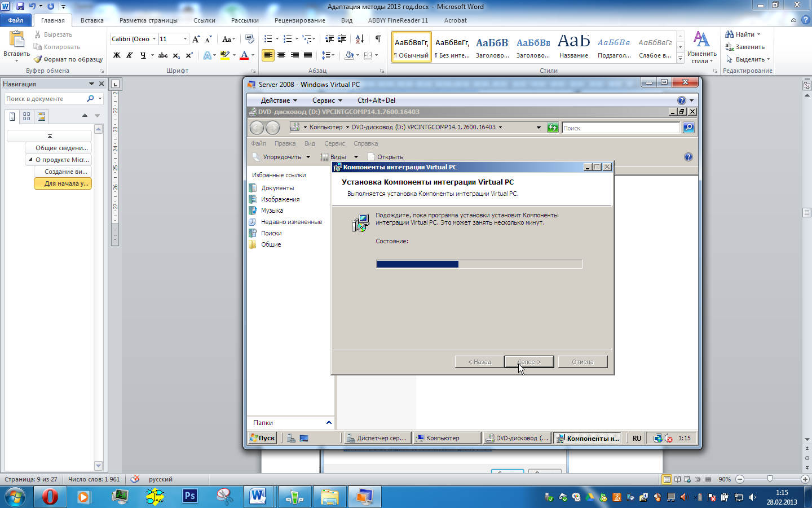Click the Отмена button in installer
The image size is (812, 508).
[582, 362]
